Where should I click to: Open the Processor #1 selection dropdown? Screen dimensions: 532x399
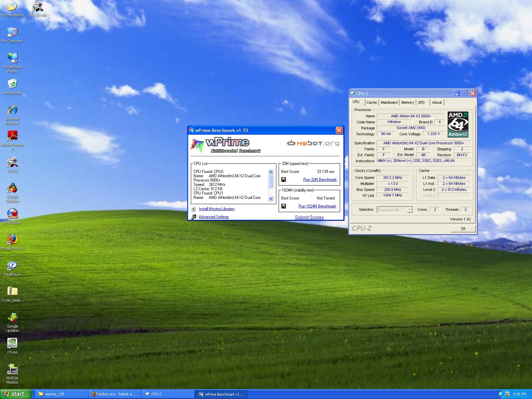(410, 210)
